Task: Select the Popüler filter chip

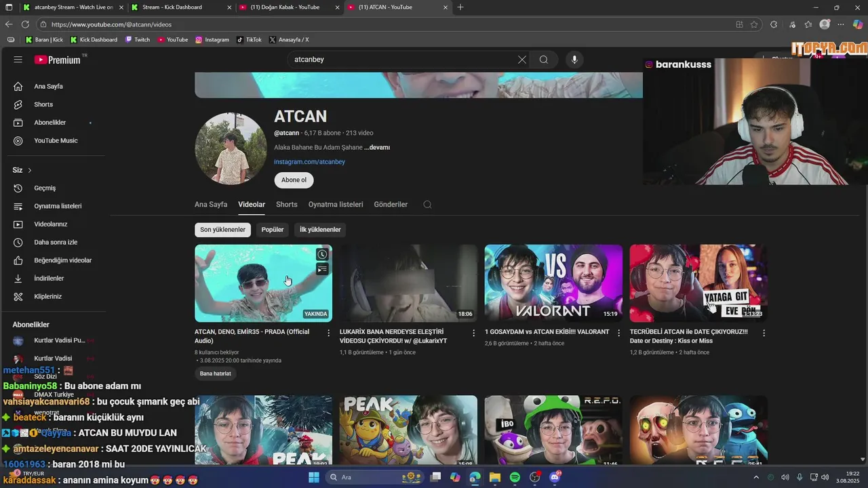Action: click(273, 230)
